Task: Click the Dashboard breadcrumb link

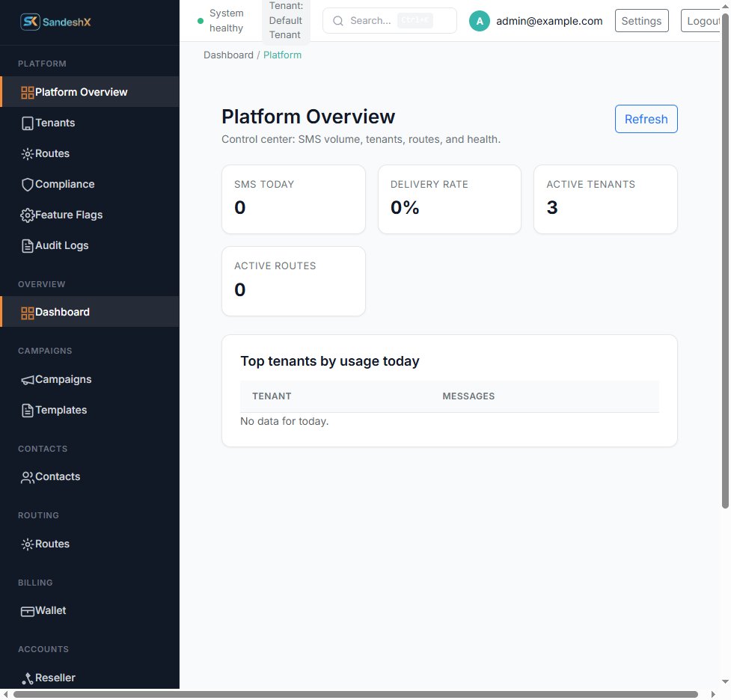Action: coord(228,55)
